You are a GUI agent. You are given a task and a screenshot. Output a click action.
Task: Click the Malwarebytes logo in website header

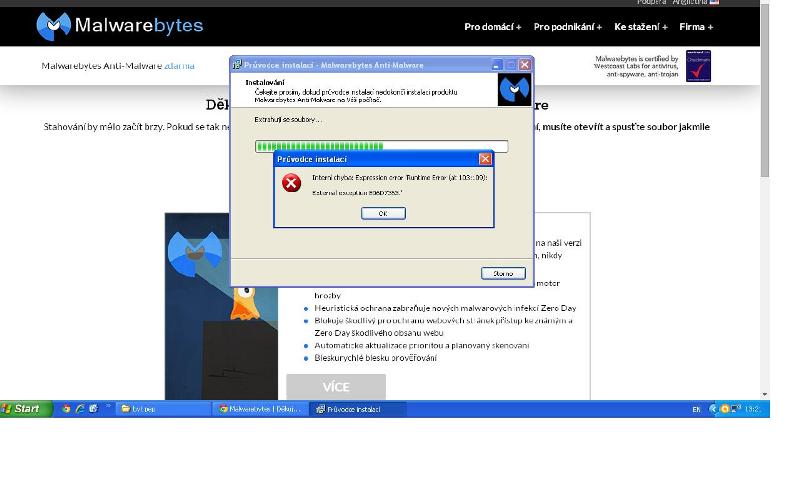(x=119, y=26)
